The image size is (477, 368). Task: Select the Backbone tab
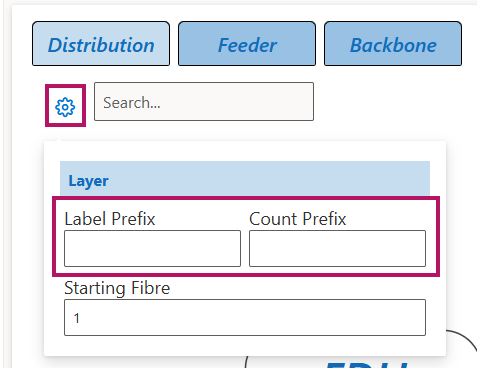[393, 44]
